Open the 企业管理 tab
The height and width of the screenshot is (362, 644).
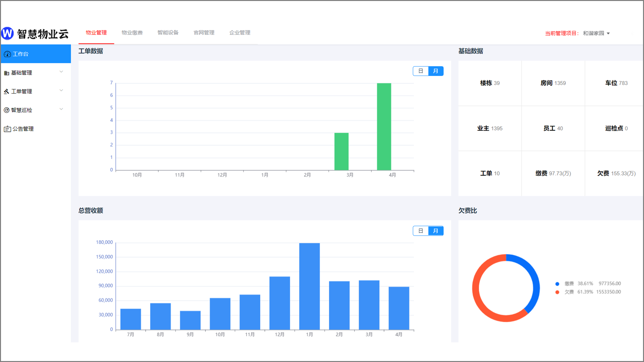pos(240,32)
